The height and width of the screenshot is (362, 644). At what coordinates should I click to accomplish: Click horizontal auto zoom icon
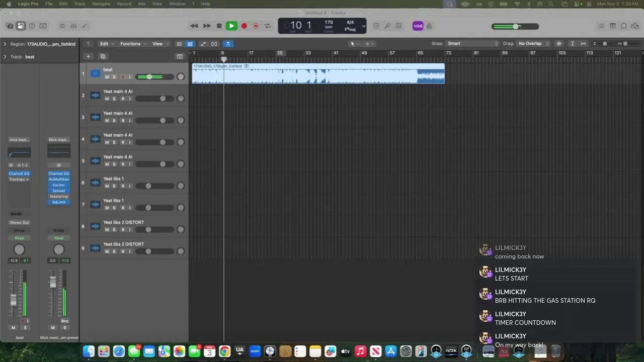tap(583, 44)
